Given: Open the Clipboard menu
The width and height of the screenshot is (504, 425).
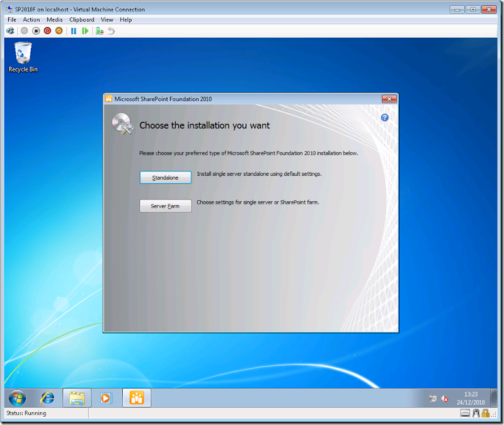Looking at the screenshot, I should (x=81, y=20).
